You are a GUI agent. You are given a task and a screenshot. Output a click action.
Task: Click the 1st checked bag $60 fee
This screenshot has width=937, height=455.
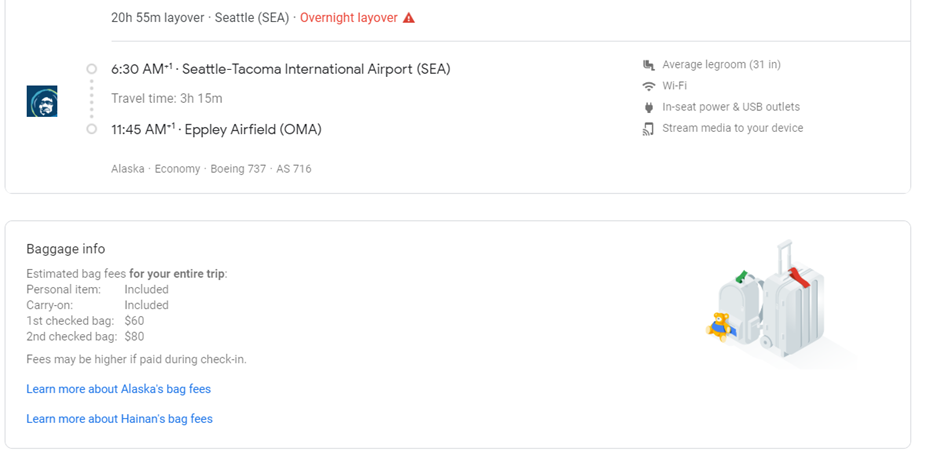click(134, 321)
